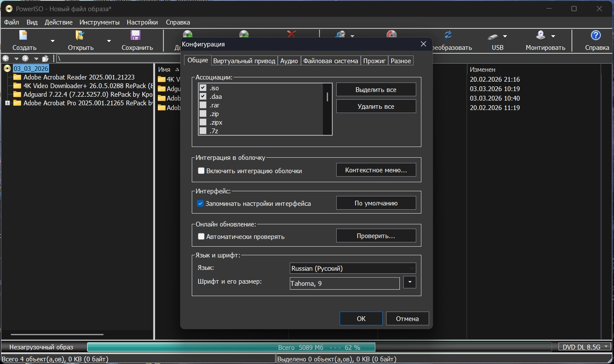This screenshot has width=614, height=364.
Task: Click the go up folder icon
Action: tap(45, 58)
